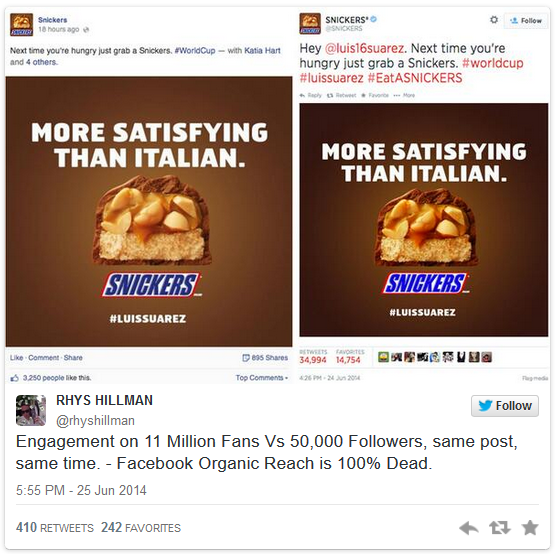The image size is (557, 554).
Task: Click the reply arrow icon on Rhys Hillman's tweet
Action: (x=469, y=528)
